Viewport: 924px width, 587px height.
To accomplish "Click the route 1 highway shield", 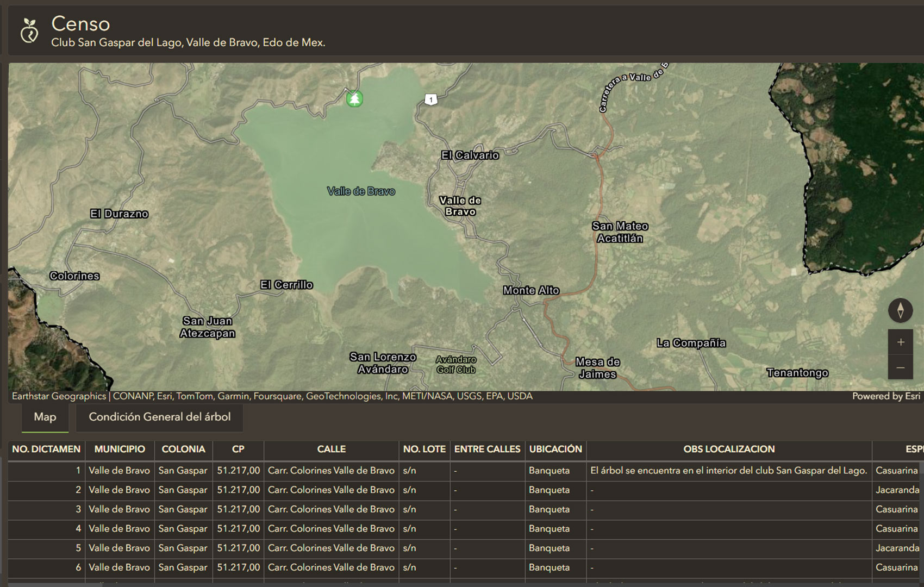I will tap(430, 99).
